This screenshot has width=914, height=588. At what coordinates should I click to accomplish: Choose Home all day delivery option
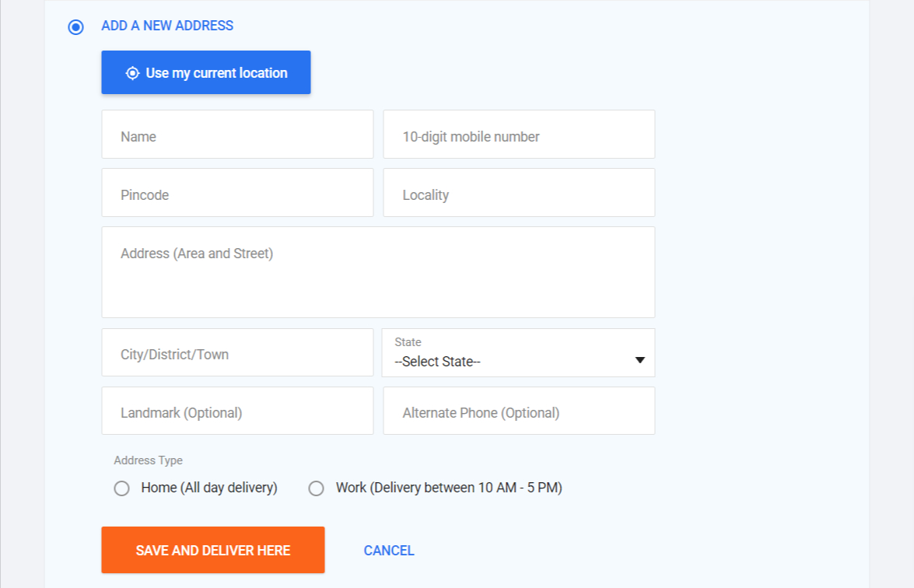click(121, 488)
